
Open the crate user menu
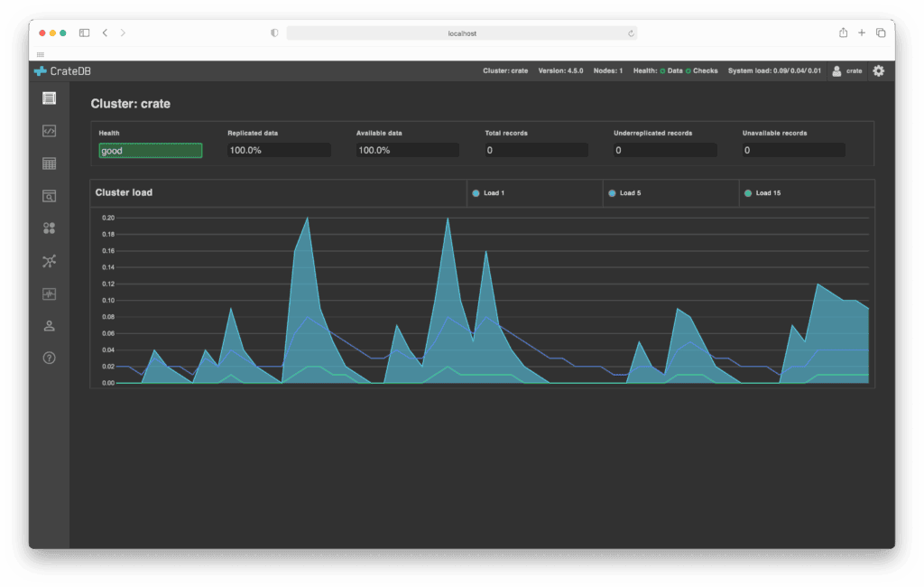pyautogui.click(x=846, y=70)
